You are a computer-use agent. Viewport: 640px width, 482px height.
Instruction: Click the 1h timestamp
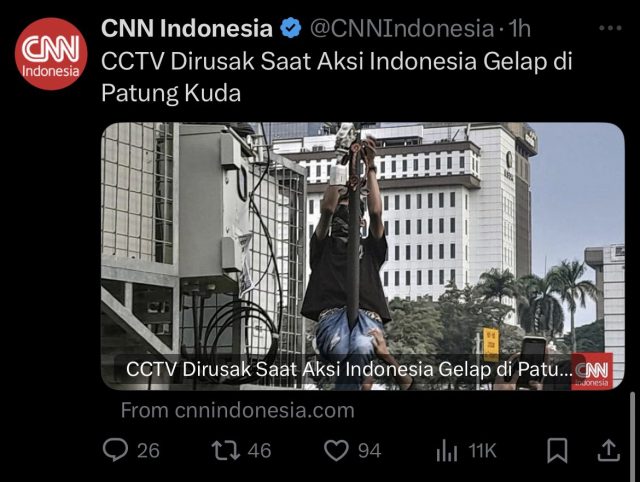coord(519,29)
